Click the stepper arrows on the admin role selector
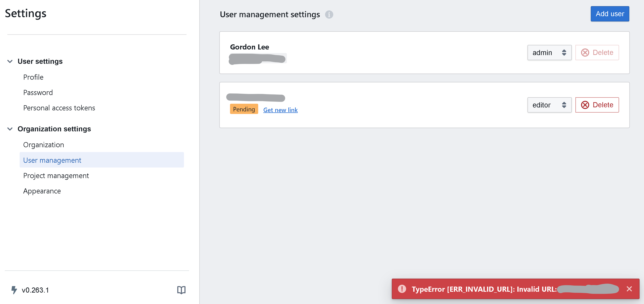644x304 pixels. point(564,53)
